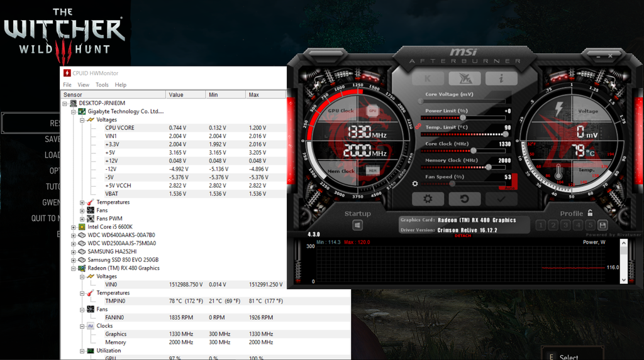Image resolution: width=644 pixels, height=360 pixels.
Task: Click the Power Limit slider handle
Action: click(x=463, y=118)
